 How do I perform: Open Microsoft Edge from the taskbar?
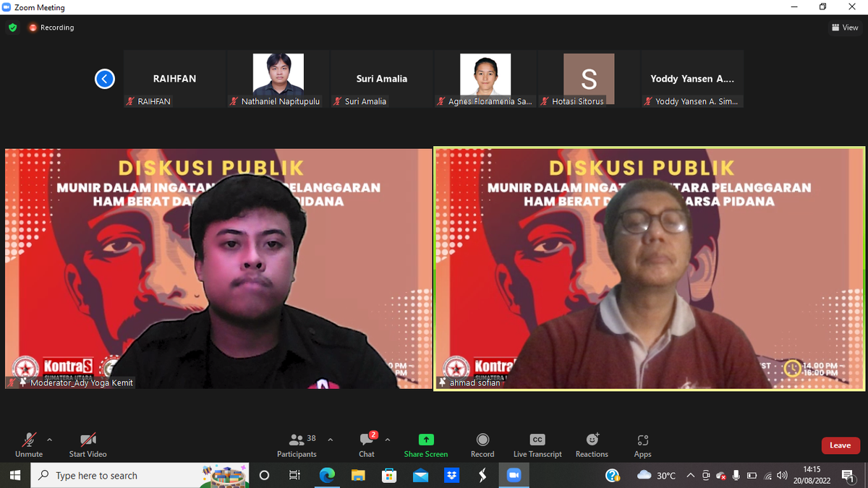(x=327, y=476)
